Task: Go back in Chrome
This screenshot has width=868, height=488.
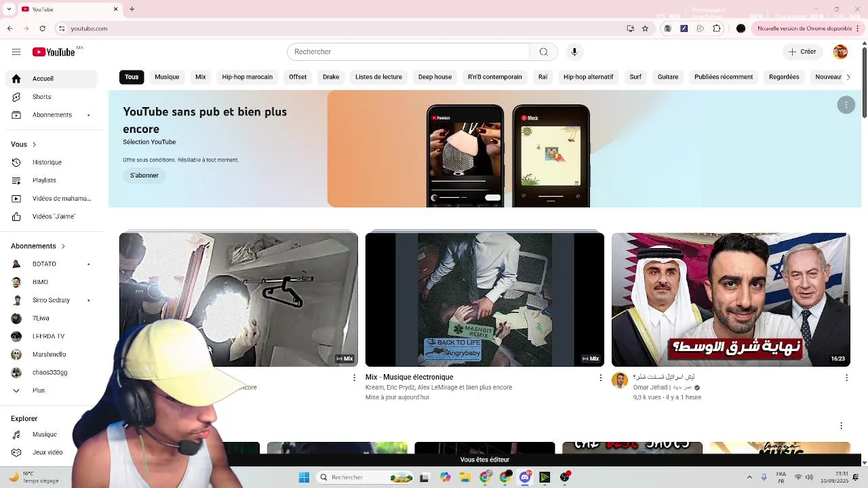Action: [x=9, y=28]
